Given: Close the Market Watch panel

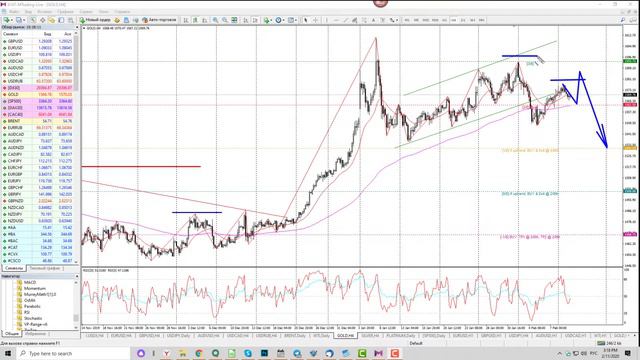Looking at the screenshot, I should click(76, 27).
